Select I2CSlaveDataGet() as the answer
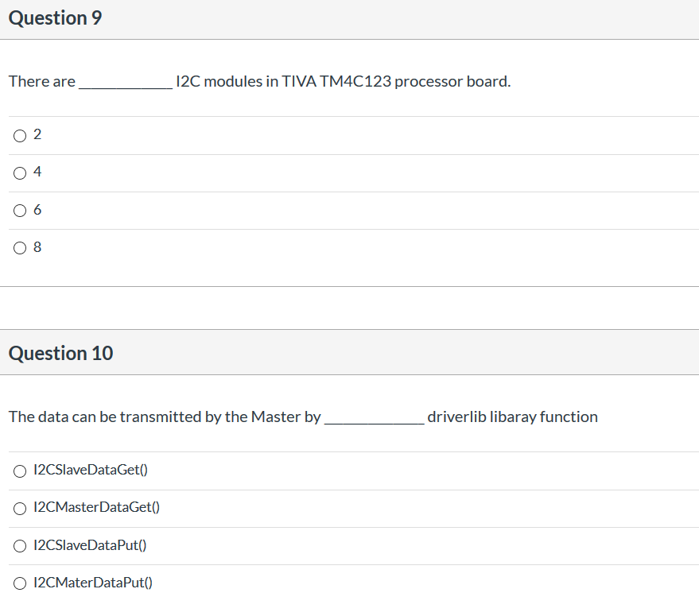 click(x=19, y=471)
